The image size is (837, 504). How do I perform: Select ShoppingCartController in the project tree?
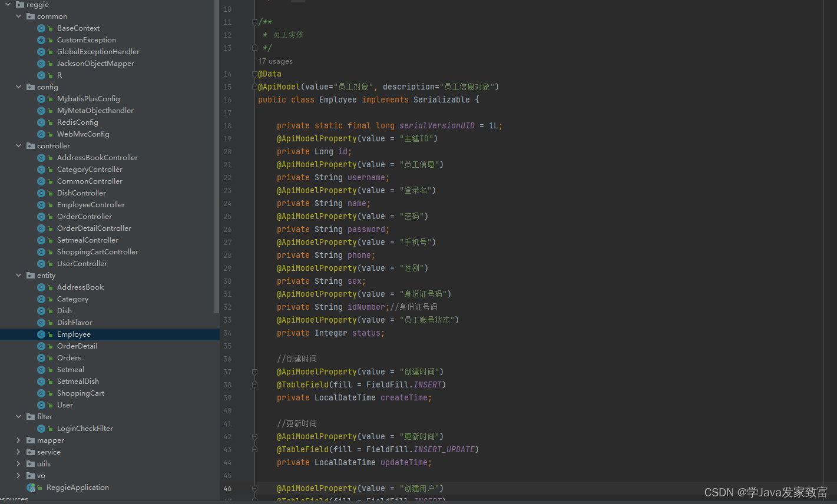[98, 252]
